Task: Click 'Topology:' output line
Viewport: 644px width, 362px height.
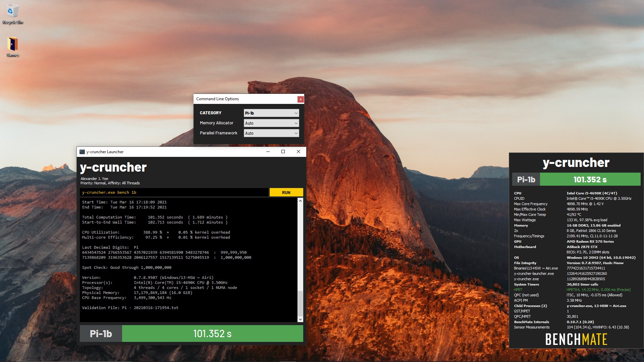Action: tap(159, 288)
